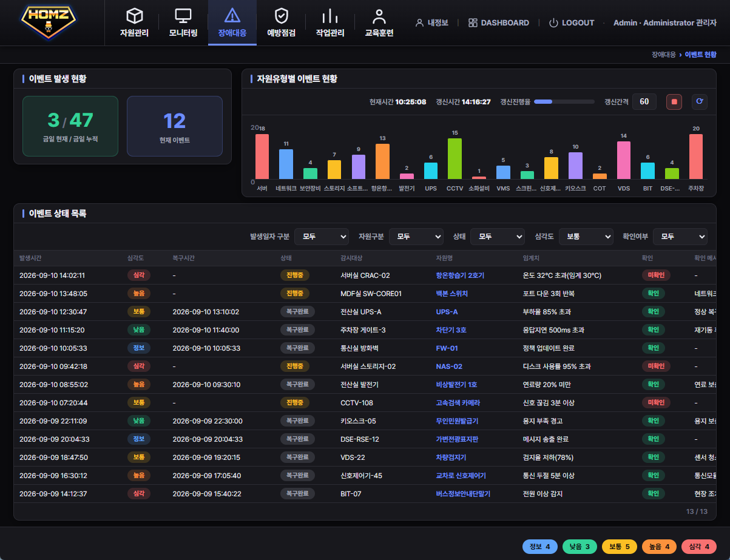Filter by the 심각 4 badge

[x=699, y=547]
